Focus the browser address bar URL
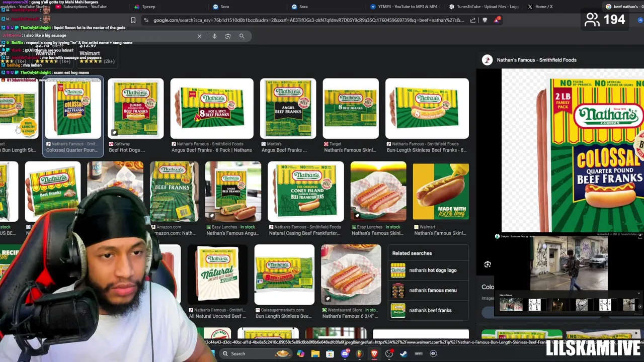 click(308, 20)
